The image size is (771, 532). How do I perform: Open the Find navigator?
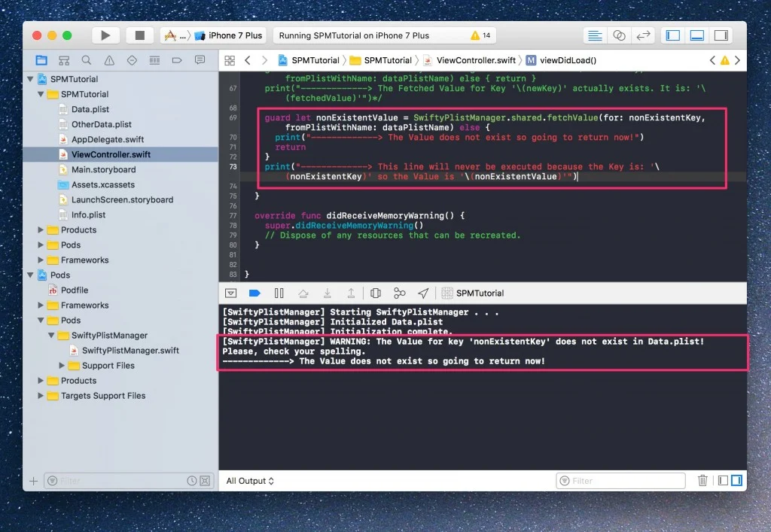tap(87, 60)
